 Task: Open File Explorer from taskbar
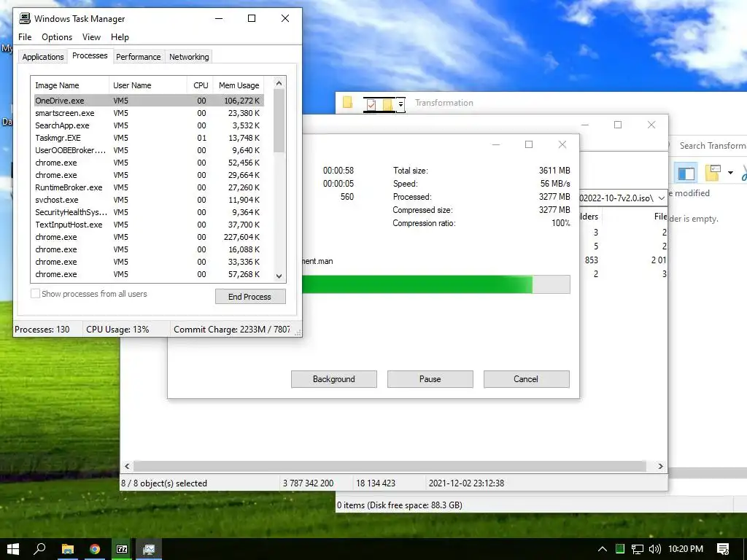click(x=68, y=549)
